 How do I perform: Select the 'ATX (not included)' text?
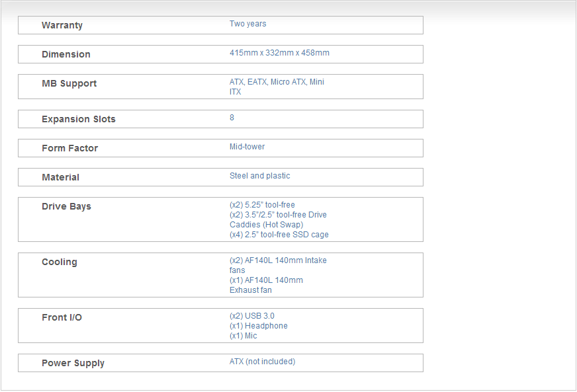click(x=262, y=362)
